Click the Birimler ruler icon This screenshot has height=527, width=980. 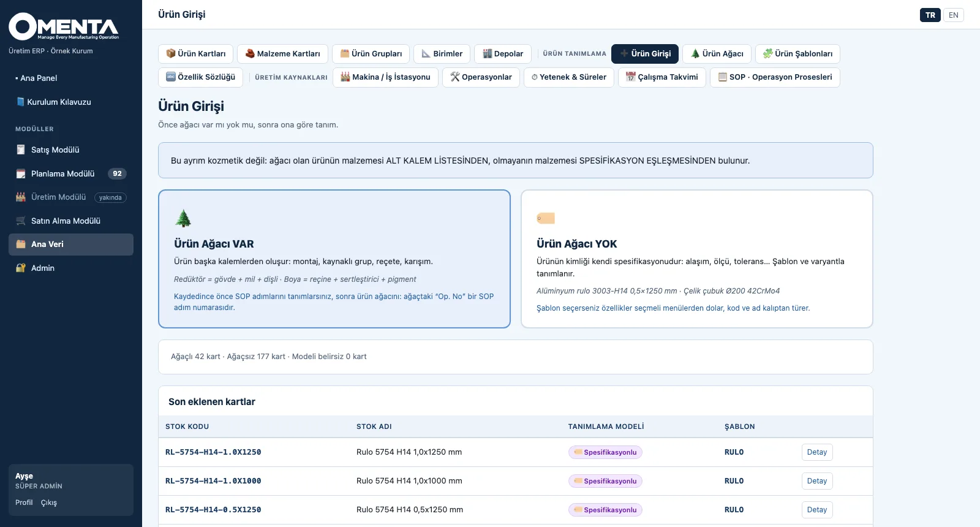click(x=426, y=53)
